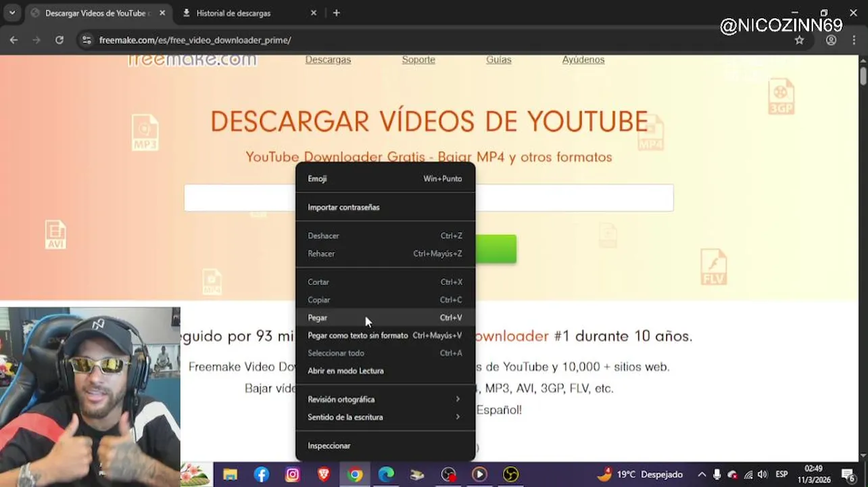Choose Emoji from the context menu
The width and height of the screenshot is (868, 487).
[385, 179]
